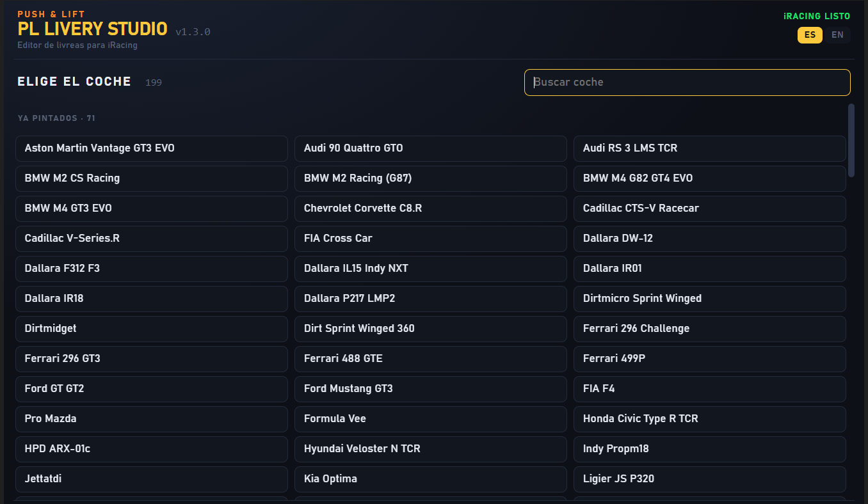
Task: Select Aston Martin Vantage GT3 EVO
Action: [152, 148]
